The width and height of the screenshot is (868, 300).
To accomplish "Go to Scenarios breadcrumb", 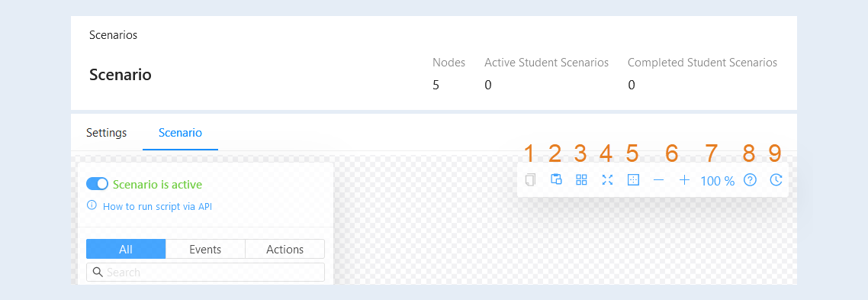I will click(114, 35).
